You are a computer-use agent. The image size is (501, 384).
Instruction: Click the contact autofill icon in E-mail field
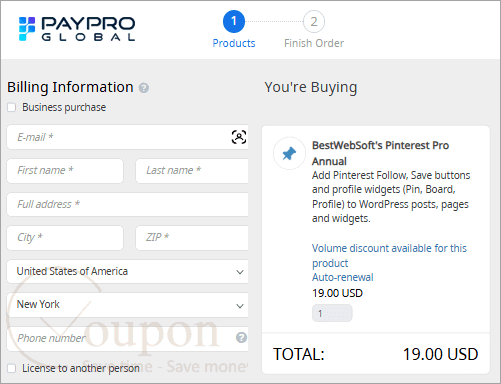239,137
